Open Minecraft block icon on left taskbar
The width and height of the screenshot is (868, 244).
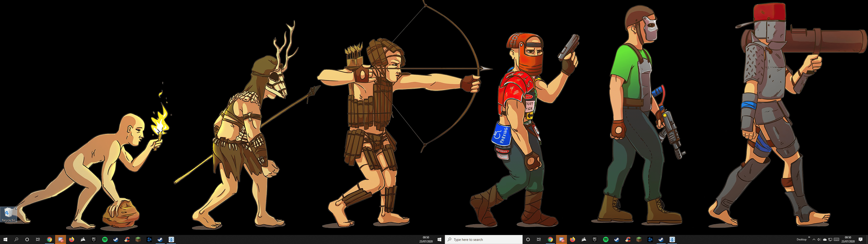tap(138, 240)
